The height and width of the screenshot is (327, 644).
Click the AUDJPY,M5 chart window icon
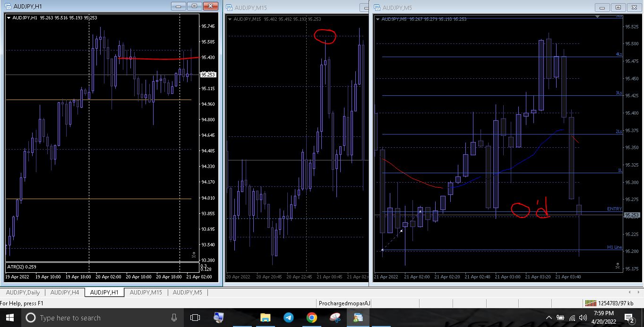[x=377, y=8]
